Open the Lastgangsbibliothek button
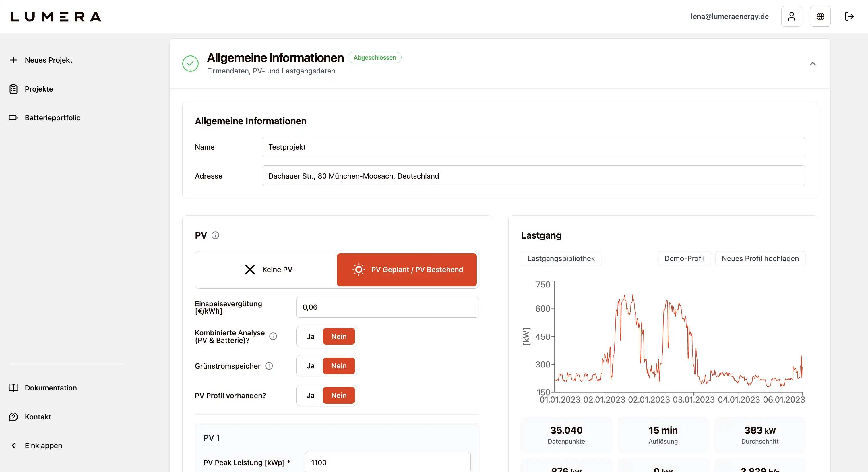Image resolution: width=868 pixels, height=472 pixels. [x=561, y=259]
